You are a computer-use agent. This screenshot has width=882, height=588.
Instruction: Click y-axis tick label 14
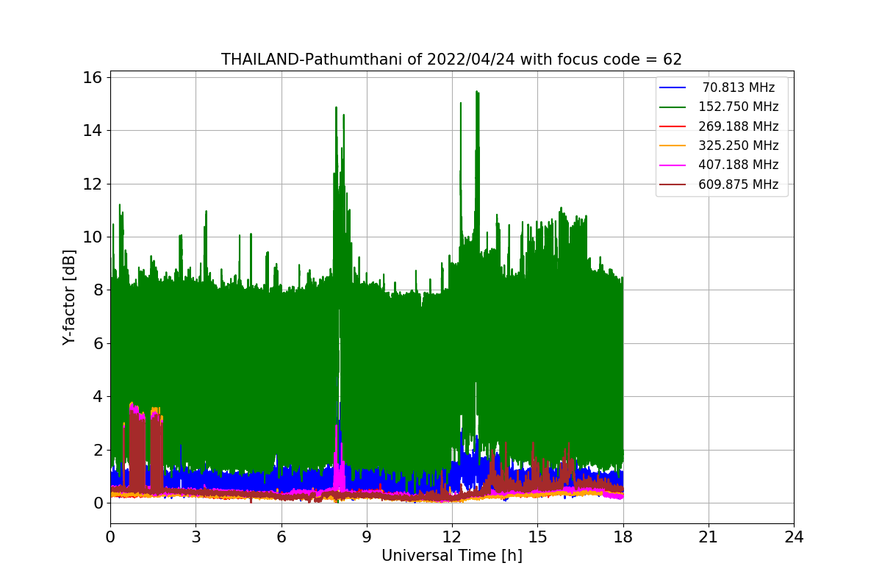click(x=93, y=130)
